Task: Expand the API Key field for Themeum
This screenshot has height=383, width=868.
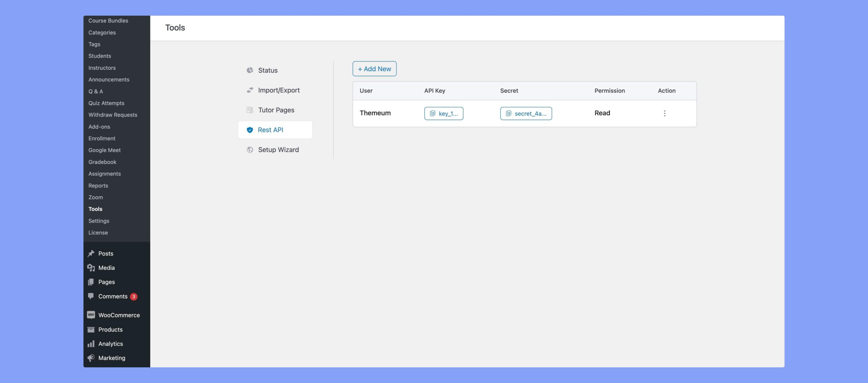Action: [443, 113]
